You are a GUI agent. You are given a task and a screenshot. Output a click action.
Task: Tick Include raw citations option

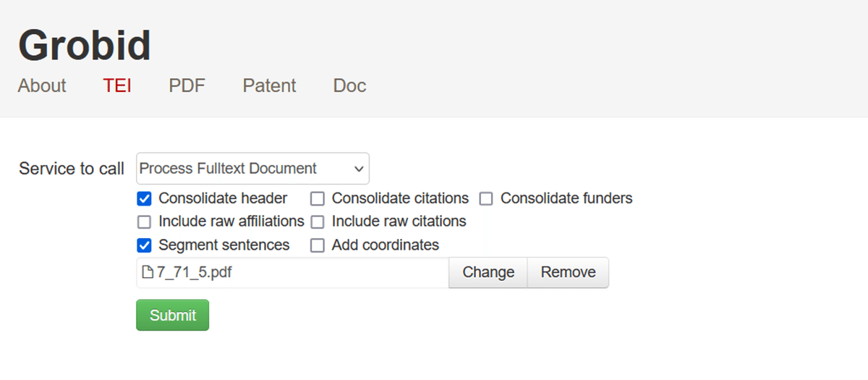pyautogui.click(x=318, y=221)
